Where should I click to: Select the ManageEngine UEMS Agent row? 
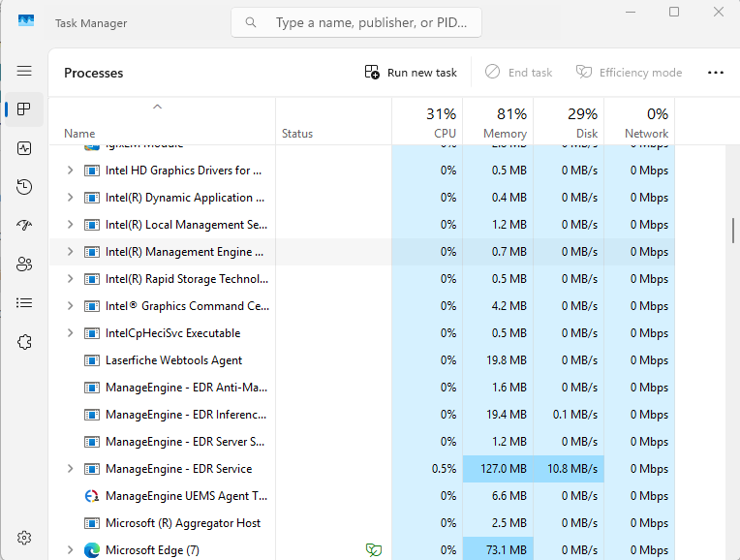[185, 496]
